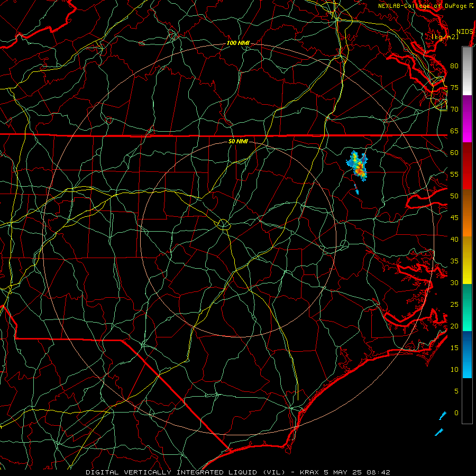Pick the gray-white top segment of the color bar
Viewport: 476px width, 476px height.
click(x=467, y=71)
